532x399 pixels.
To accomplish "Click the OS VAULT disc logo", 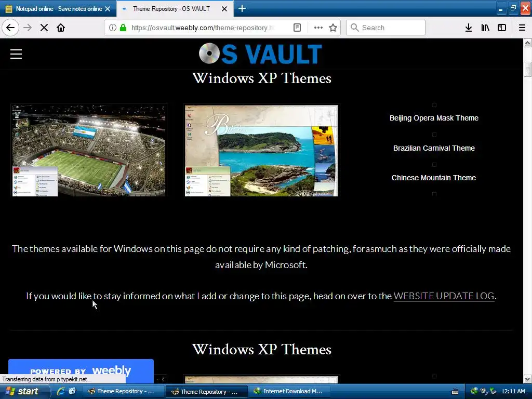I will (x=260, y=54).
